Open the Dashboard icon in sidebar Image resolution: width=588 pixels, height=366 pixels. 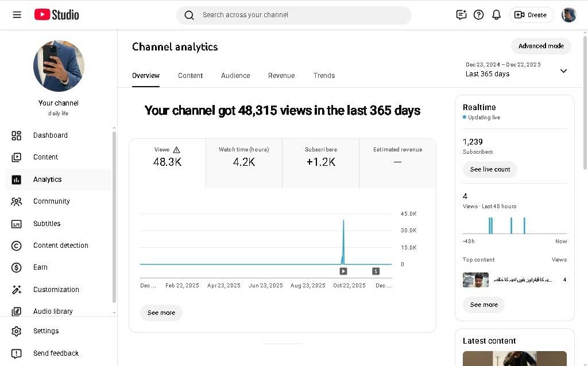[17, 135]
